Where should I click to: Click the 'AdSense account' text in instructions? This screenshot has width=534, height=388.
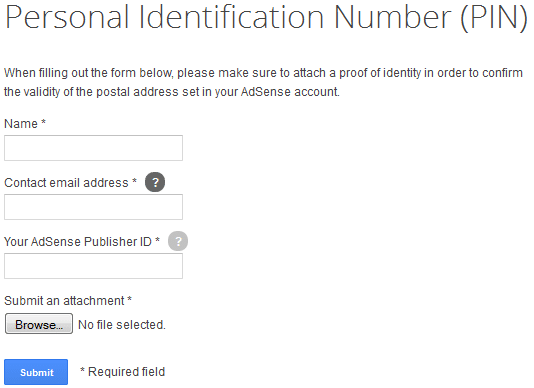tap(290, 92)
